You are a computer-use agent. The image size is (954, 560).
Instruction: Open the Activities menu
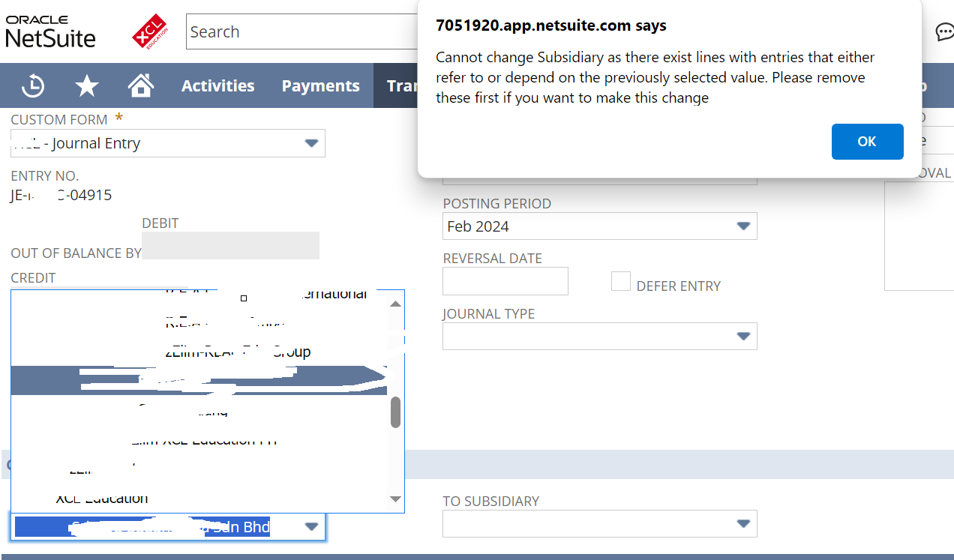(x=217, y=85)
